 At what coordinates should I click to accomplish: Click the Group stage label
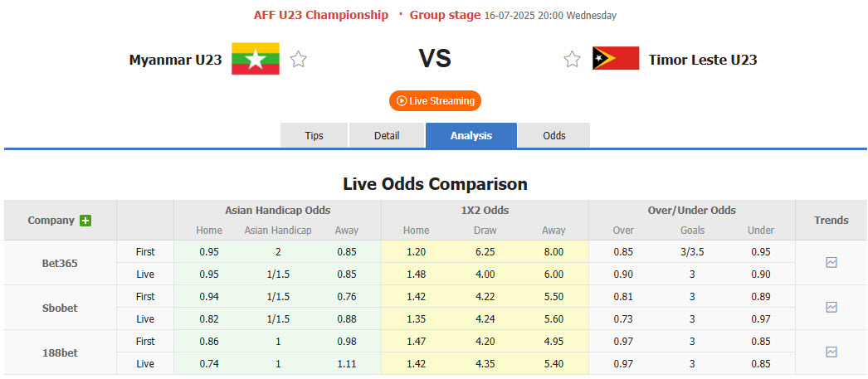pos(445,15)
